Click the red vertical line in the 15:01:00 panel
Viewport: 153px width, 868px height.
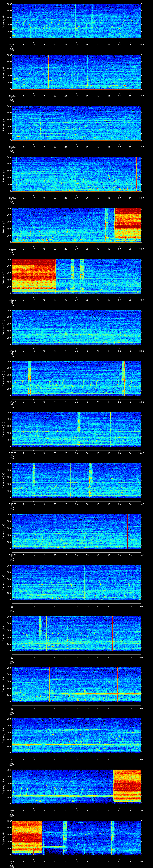click(76, 21)
